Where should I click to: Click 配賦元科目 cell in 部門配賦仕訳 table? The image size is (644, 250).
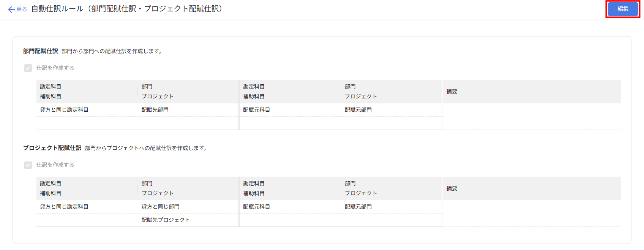point(257,110)
